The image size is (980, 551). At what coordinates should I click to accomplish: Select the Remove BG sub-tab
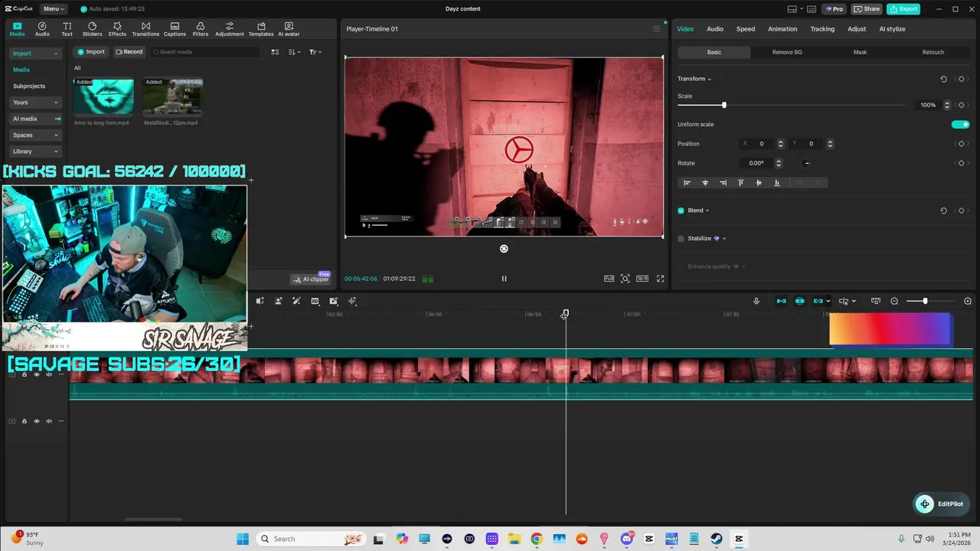[787, 52]
